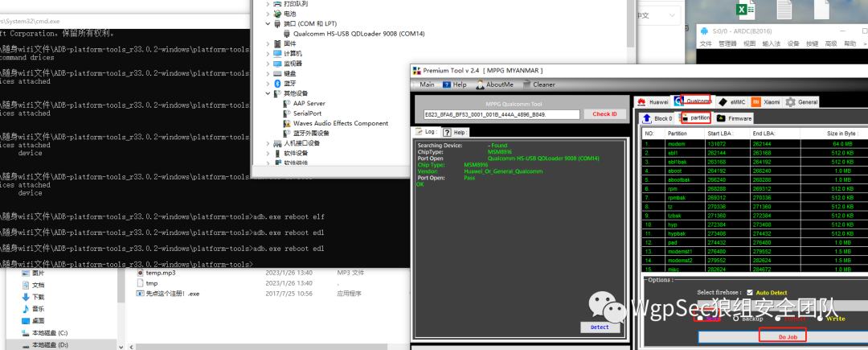Show the Help tab beside Log

click(x=455, y=132)
